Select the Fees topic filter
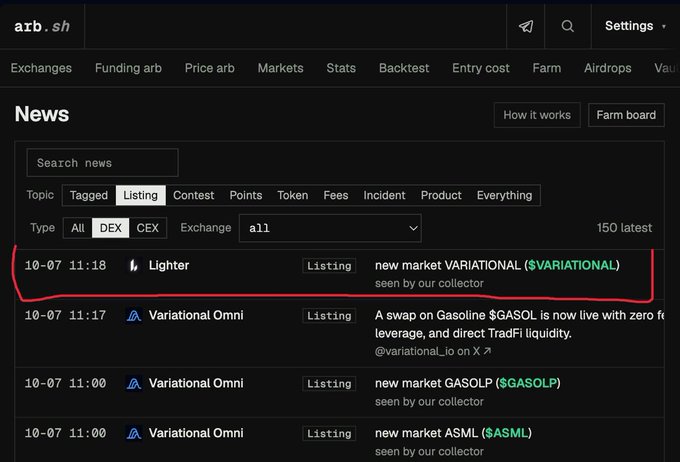 click(x=336, y=195)
